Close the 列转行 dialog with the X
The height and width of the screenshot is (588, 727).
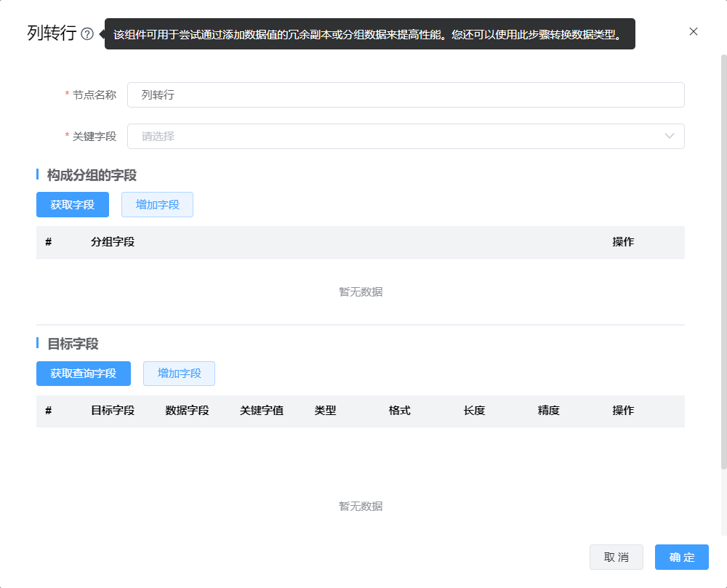pyautogui.click(x=693, y=31)
